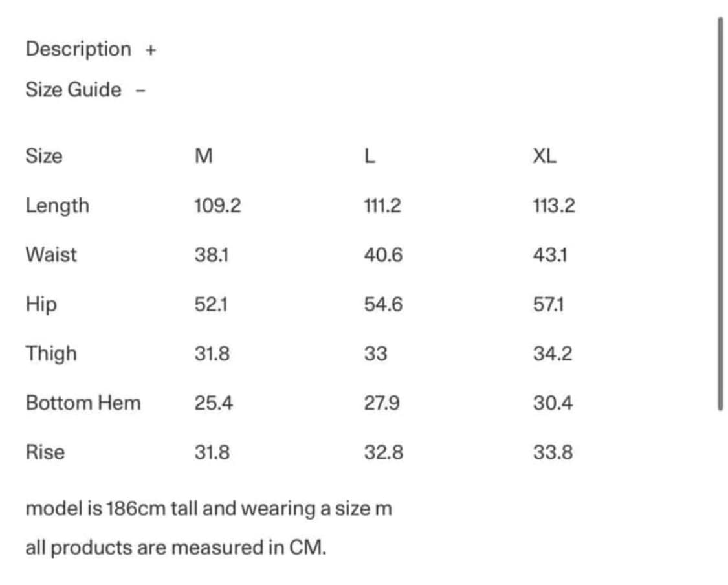Select the M size column header

pyautogui.click(x=203, y=157)
